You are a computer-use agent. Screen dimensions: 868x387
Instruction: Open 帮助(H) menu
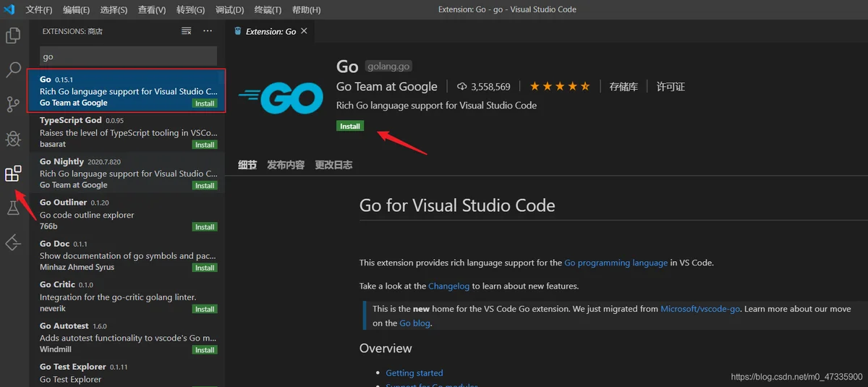(307, 10)
